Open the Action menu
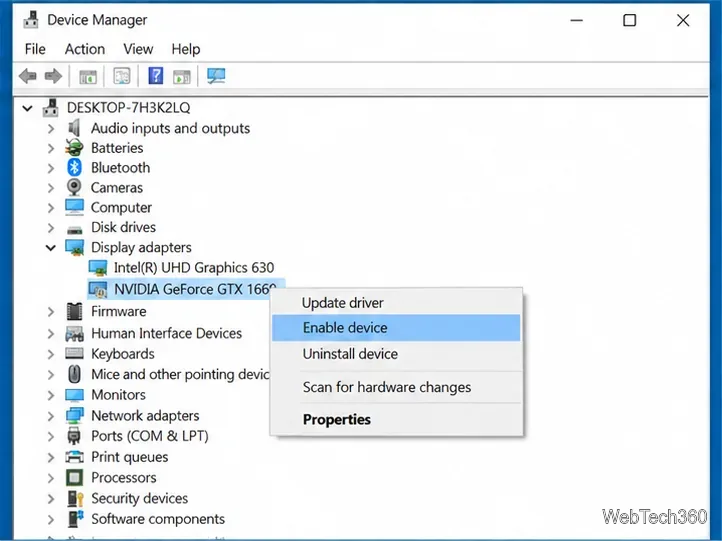The height and width of the screenshot is (541, 722). (85, 49)
